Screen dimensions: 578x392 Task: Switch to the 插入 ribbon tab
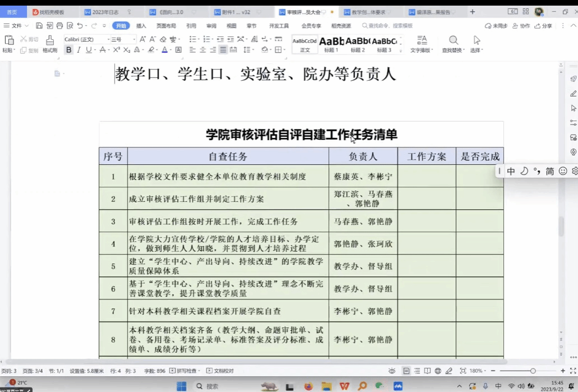click(x=141, y=26)
